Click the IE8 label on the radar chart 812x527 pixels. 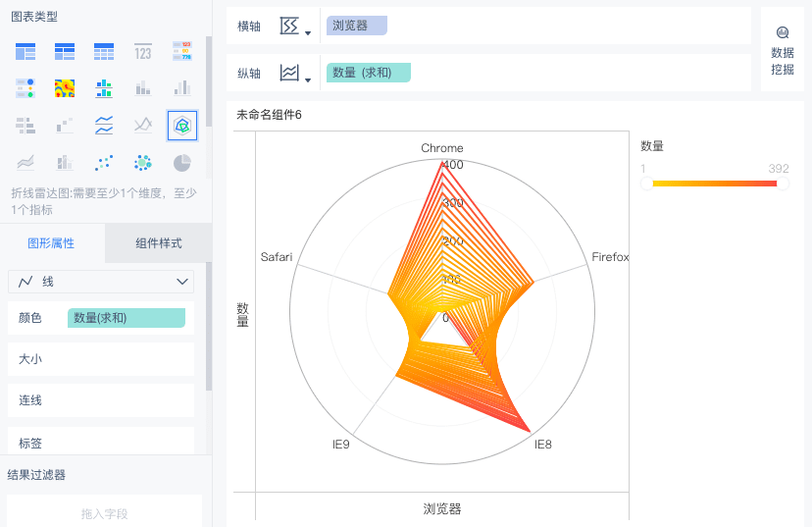pos(543,445)
